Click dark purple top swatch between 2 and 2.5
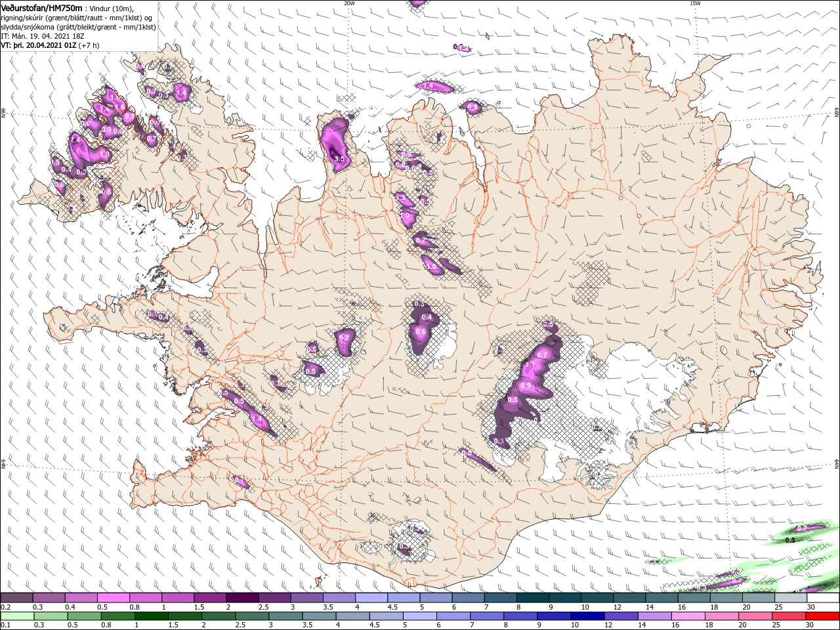The width and height of the screenshot is (840, 630). [x=242, y=598]
